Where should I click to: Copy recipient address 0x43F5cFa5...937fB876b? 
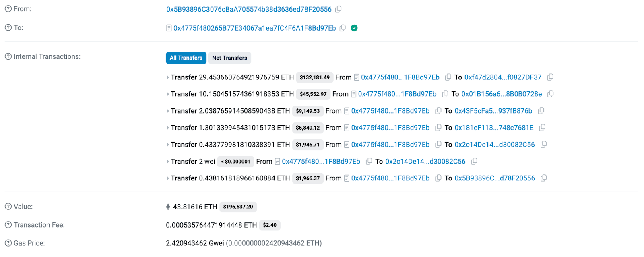[541, 111]
